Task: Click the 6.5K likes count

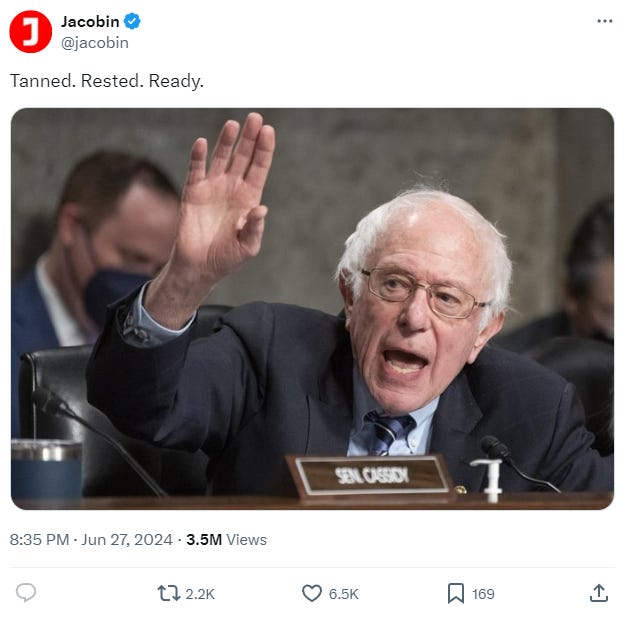Action: 344,594
